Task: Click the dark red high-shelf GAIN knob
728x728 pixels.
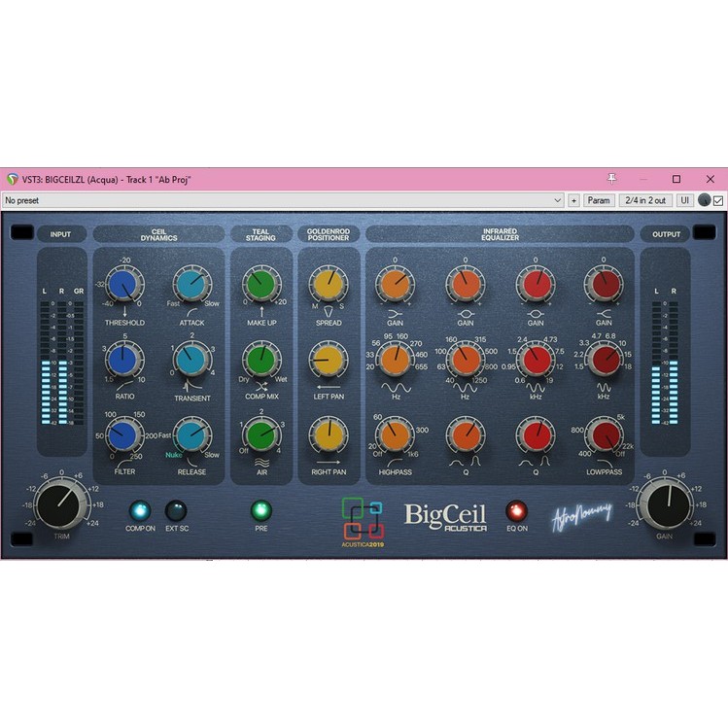Action: tap(604, 284)
